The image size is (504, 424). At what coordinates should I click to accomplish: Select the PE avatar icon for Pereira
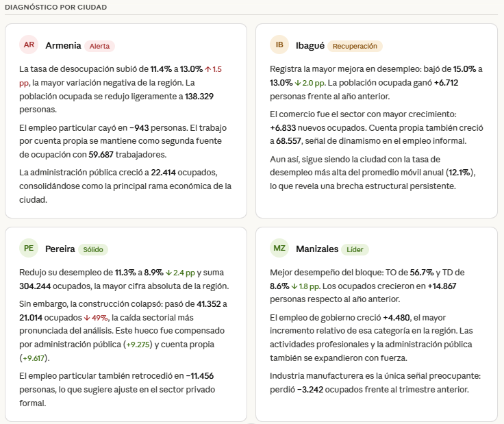click(29, 248)
